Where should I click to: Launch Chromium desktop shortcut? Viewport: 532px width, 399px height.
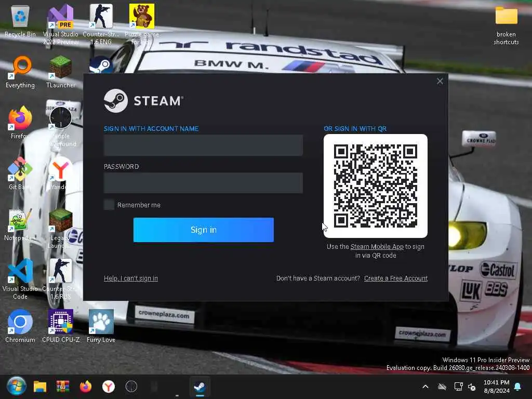(20, 326)
